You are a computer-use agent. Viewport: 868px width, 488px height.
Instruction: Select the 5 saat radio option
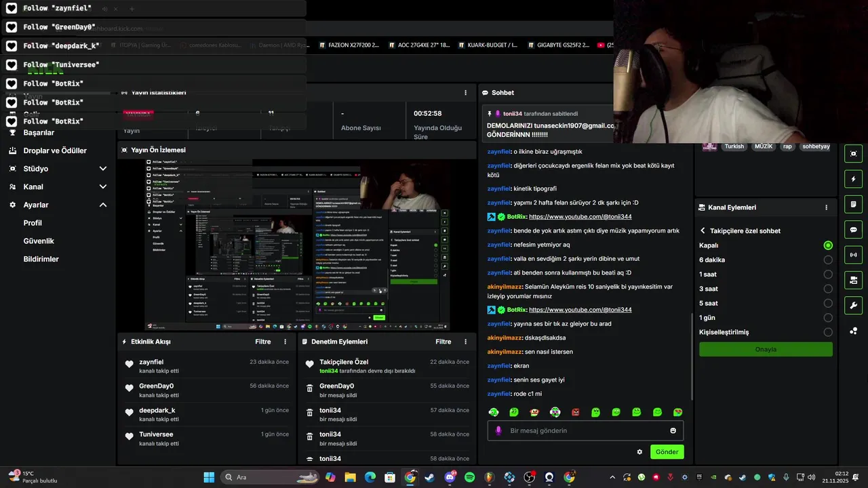[x=828, y=303]
